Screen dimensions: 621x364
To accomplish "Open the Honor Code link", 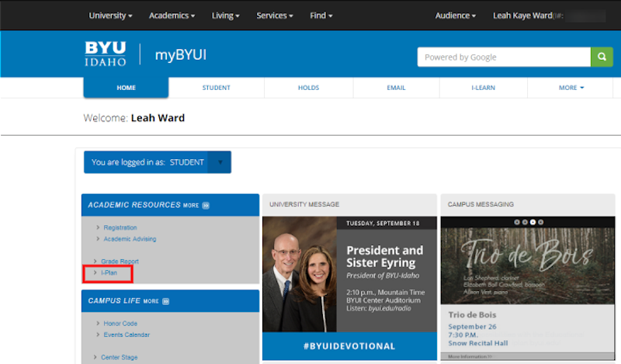I will point(120,324).
